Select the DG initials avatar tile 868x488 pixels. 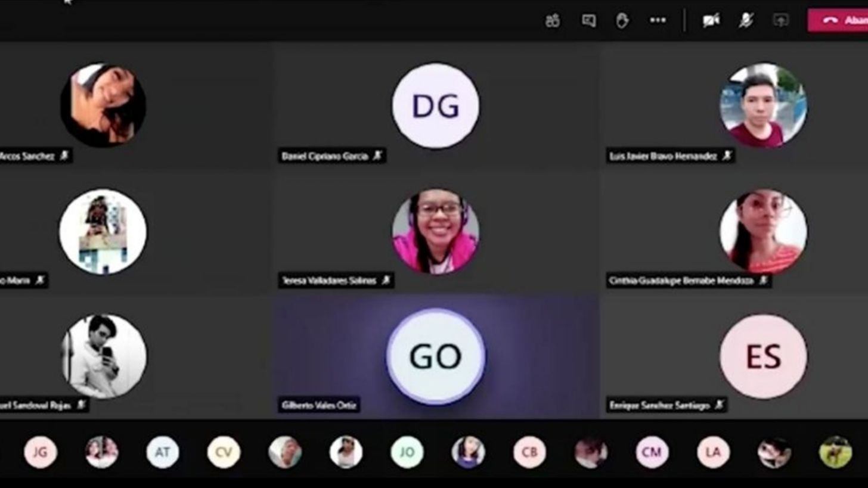click(x=435, y=106)
